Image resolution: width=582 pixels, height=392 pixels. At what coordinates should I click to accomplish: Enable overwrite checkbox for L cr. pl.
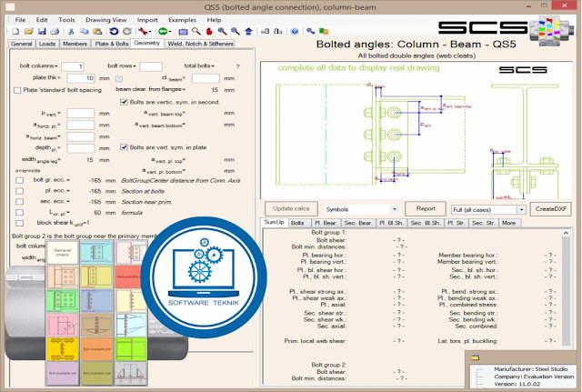click(x=20, y=212)
